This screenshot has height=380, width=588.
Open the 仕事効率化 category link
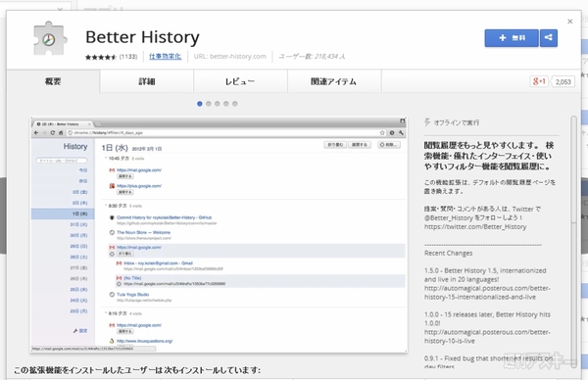coord(165,56)
